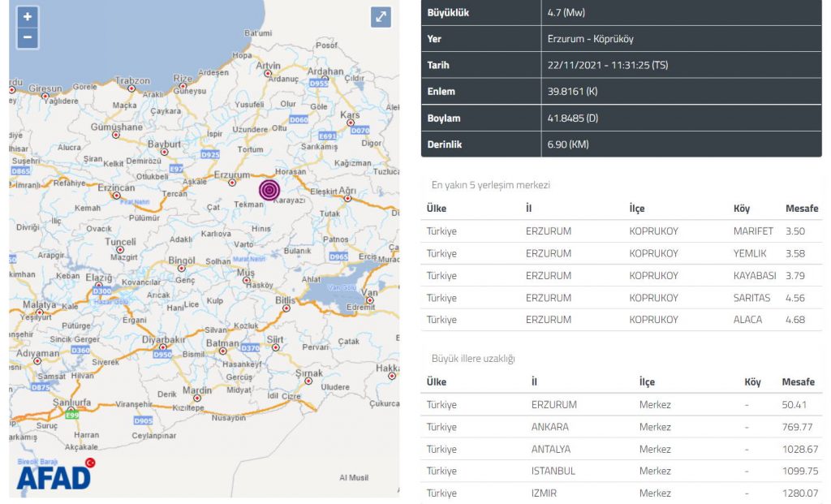Click the D925 road shield near Erzurum
This screenshot has width=831, height=504.
tap(210, 154)
